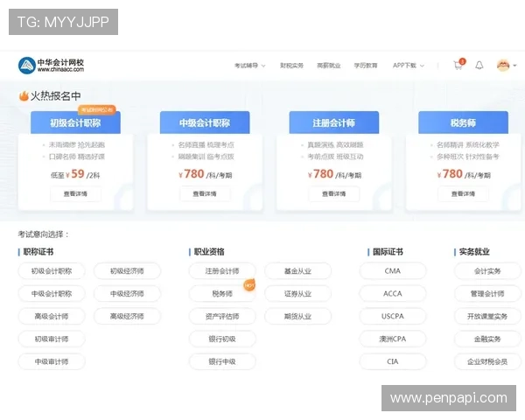Open the 学历教育 menu item
The height and width of the screenshot is (420, 525).
pos(366,66)
